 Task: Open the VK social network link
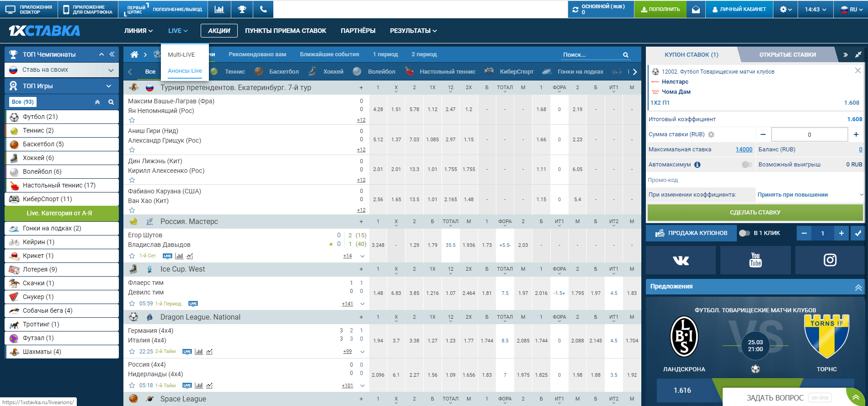coord(681,260)
